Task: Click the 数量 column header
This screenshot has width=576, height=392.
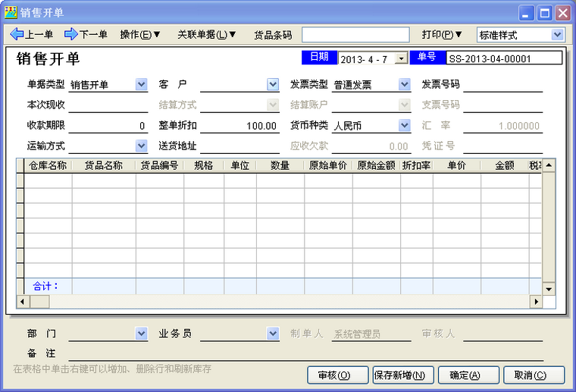Action: pos(280,165)
